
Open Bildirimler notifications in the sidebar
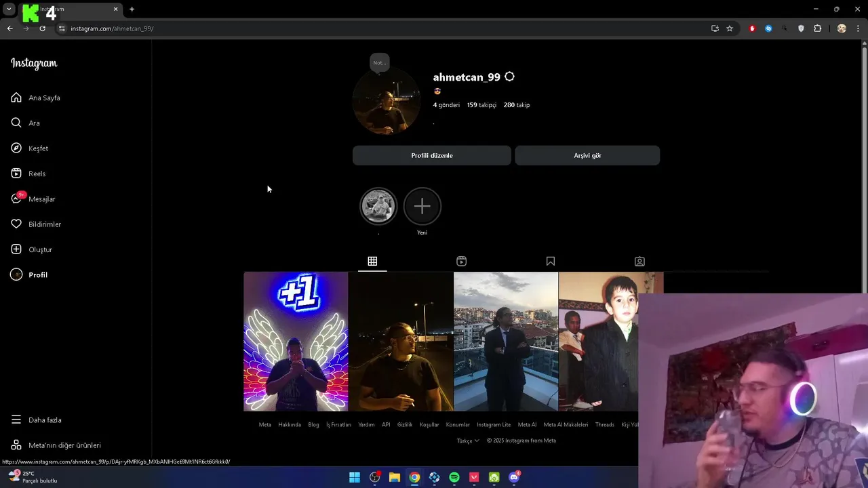[x=36, y=224]
